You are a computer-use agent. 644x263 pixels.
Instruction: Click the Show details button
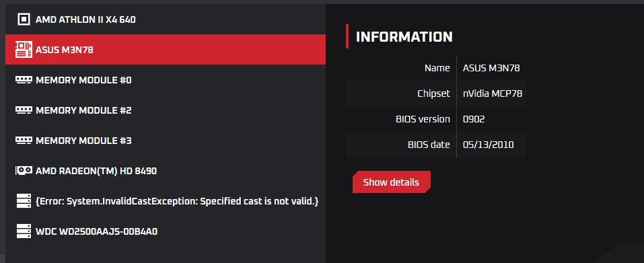[x=392, y=182]
